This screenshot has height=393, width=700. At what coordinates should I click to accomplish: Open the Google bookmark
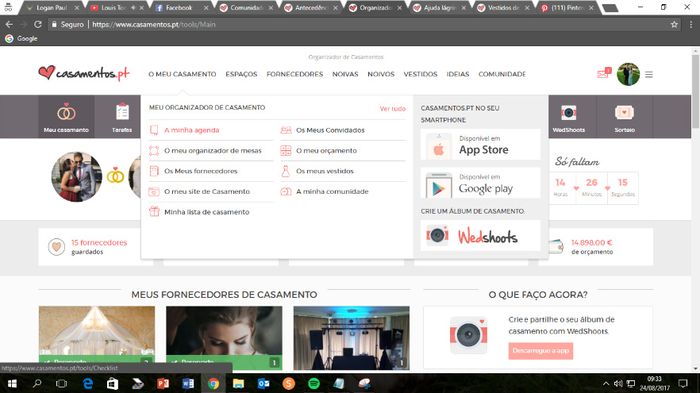click(21, 39)
